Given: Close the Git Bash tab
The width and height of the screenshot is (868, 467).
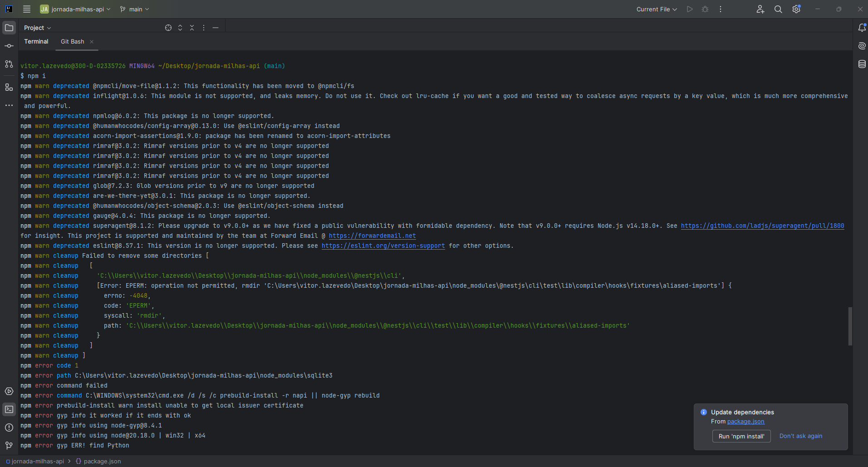Looking at the screenshot, I should coord(92,42).
